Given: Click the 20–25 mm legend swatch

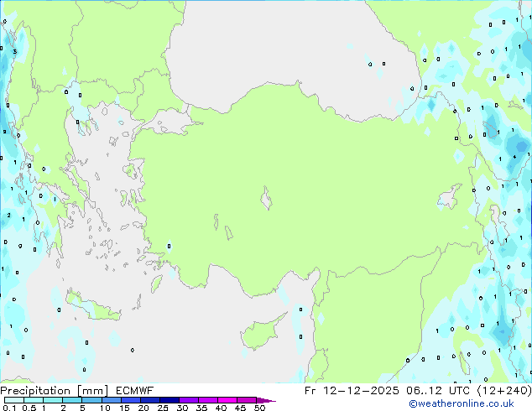Looking at the screenshot, I should click(149, 400).
